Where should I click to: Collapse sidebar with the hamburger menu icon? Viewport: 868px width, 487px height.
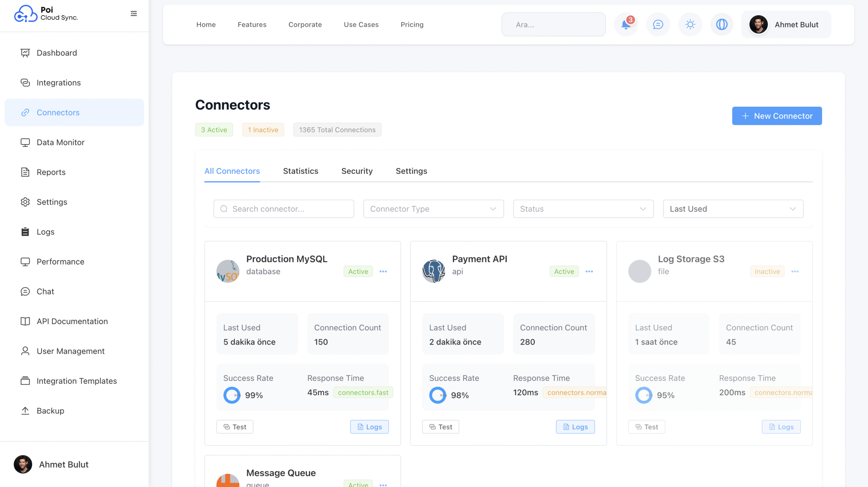(134, 14)
